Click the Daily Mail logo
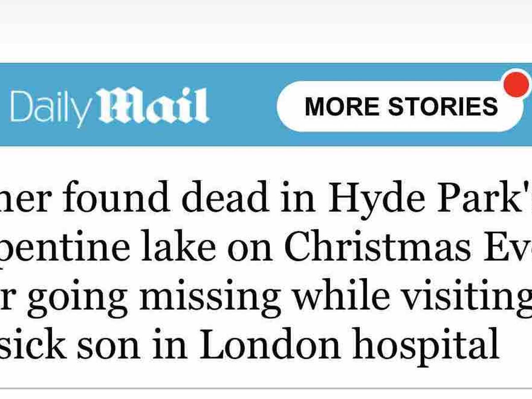Image resolution: width=532 pixels, height=399 pixels. [x=109, y=106]
